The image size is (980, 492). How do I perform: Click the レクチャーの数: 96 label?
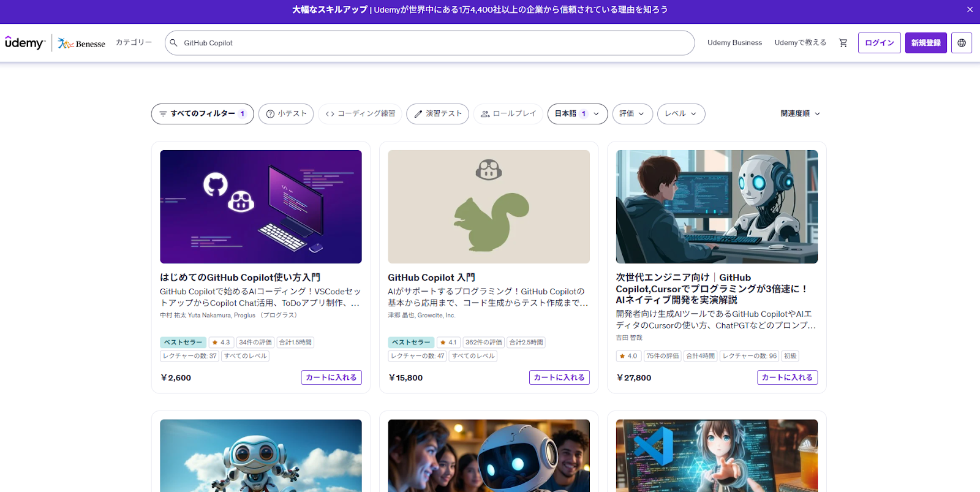coord(750,356)
